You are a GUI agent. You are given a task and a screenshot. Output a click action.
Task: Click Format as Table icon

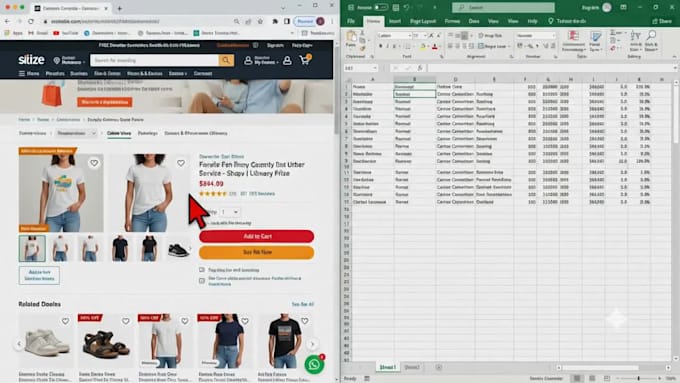[595, 41]
